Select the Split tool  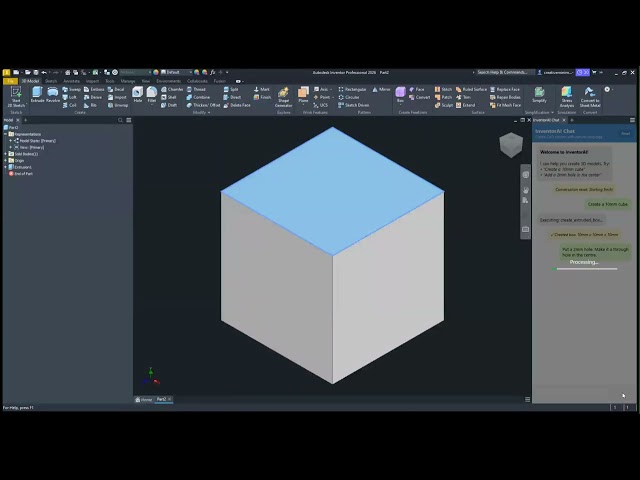pyautogui.click(x=231, y=89)
